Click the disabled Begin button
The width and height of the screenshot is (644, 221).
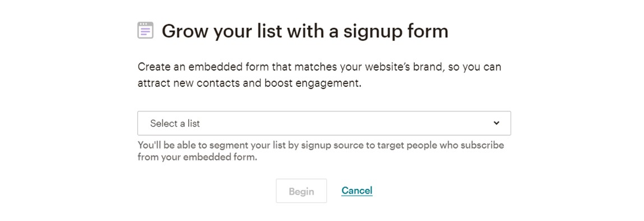coord(302,191)
